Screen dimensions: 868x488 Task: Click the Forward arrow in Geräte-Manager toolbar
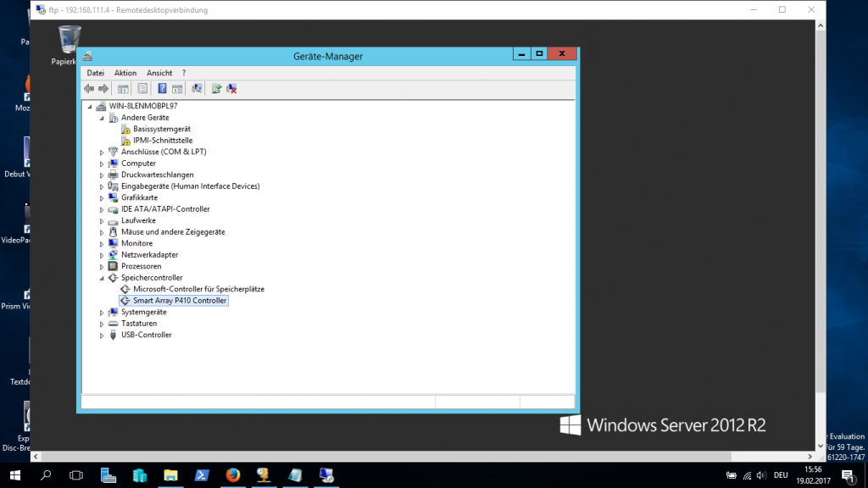coord(103,88)
